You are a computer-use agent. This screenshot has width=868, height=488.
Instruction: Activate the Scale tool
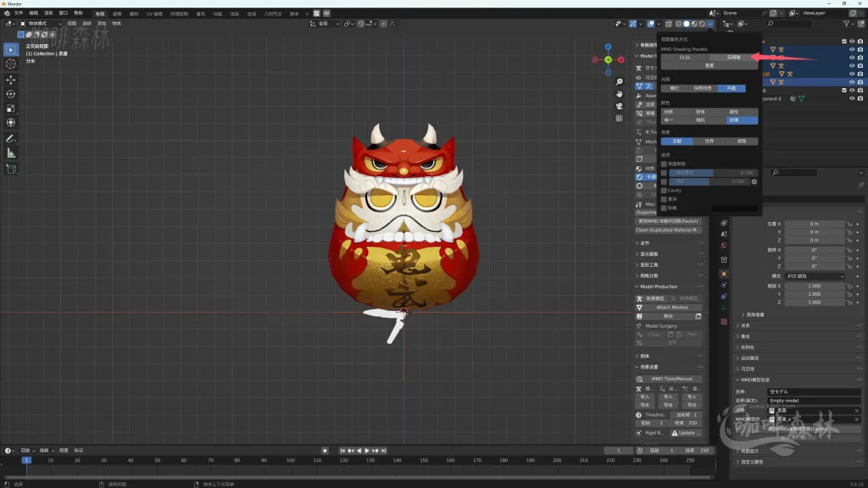(x=11, y=108)
